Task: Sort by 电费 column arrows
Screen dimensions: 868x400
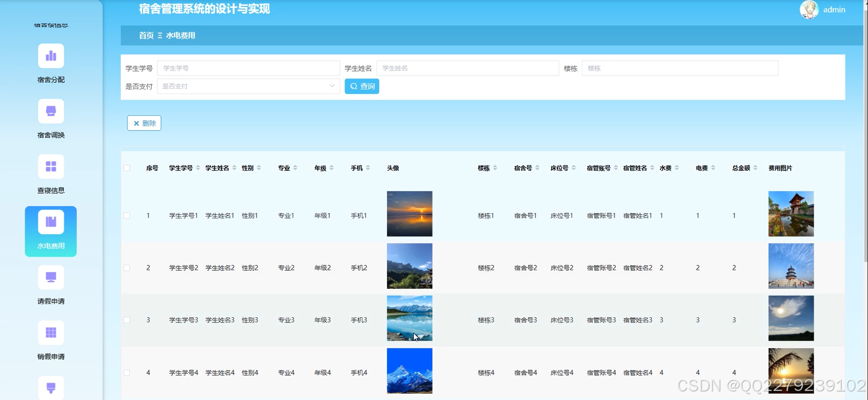Action: pos(713,168)
